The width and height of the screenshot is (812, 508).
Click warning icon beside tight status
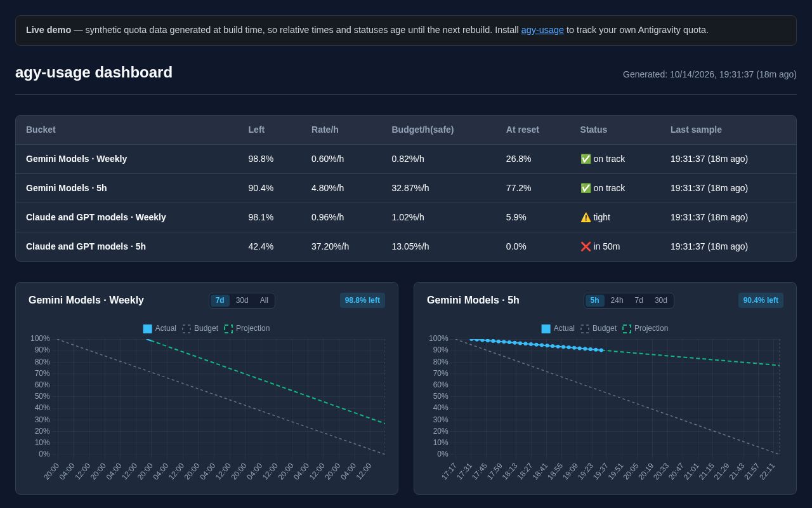[586, 217]
